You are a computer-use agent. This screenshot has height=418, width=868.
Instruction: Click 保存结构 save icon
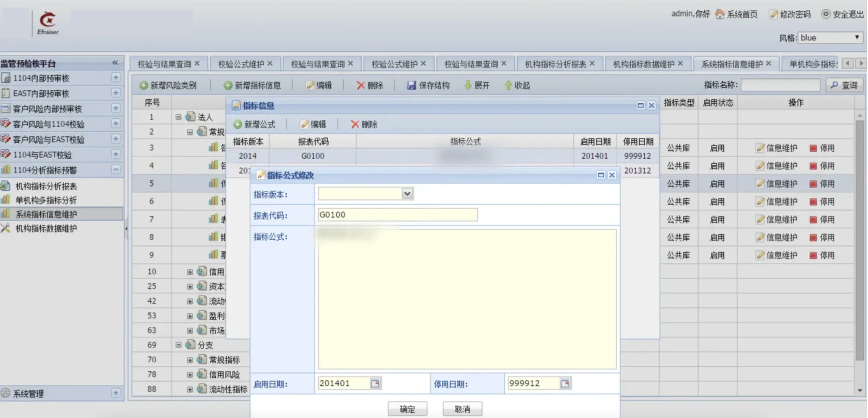(411, 85)
